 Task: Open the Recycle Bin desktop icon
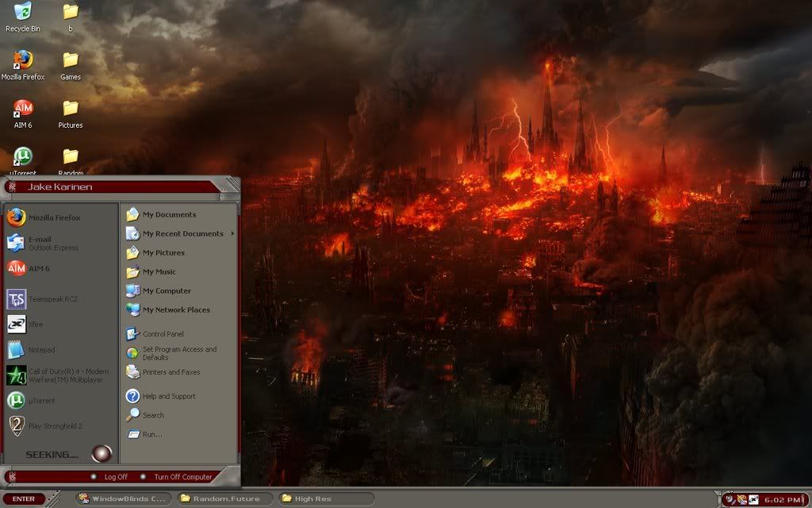[23, 17]
